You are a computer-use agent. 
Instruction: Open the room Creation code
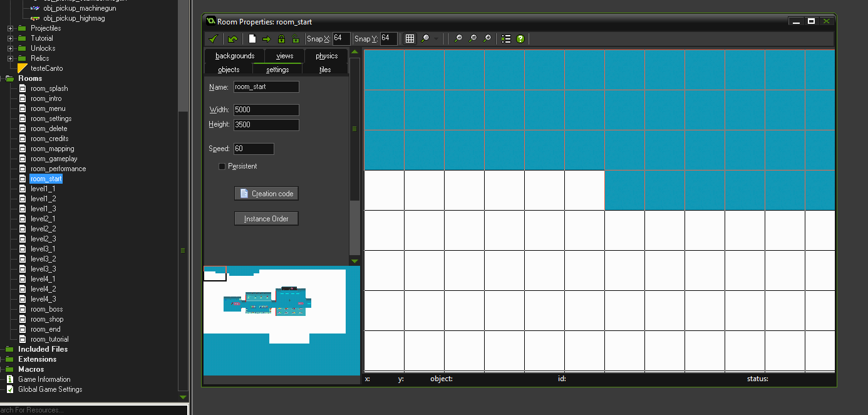266,194
